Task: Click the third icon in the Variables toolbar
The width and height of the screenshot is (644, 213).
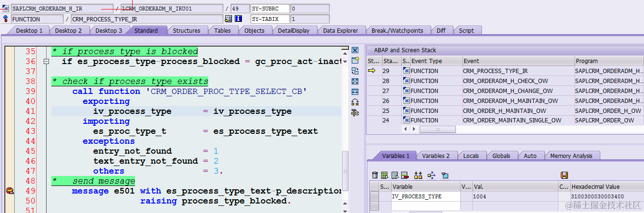Action: coord(395,176)
